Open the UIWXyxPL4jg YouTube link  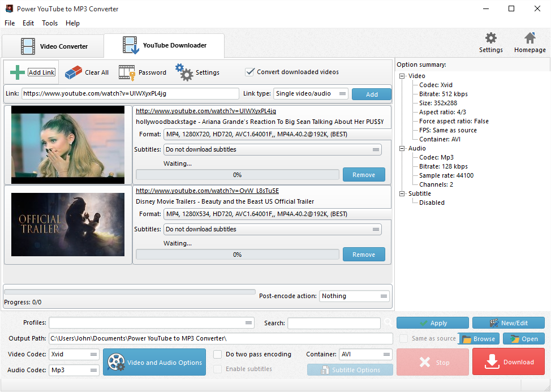coord(205,111)
